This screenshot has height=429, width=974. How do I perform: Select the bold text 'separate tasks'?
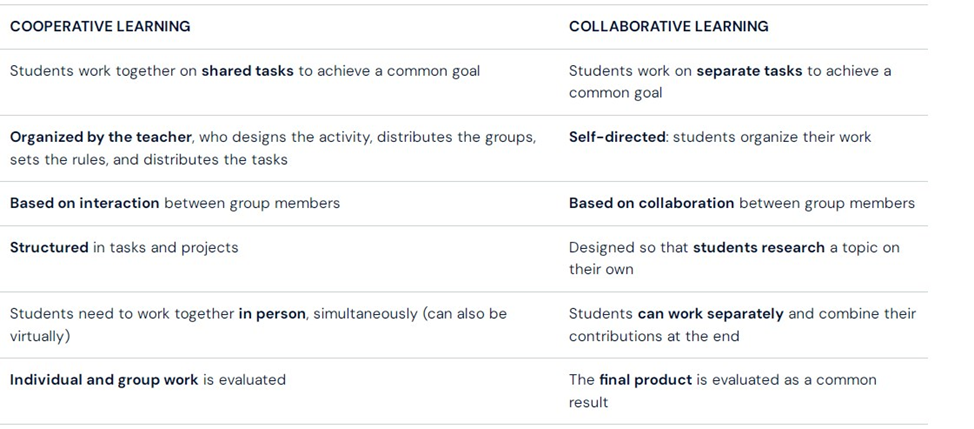(749, 71)
